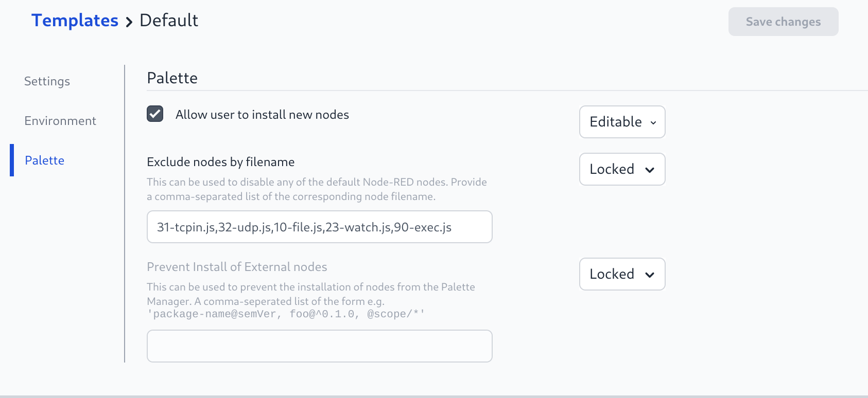Image resolution: width=868 pixels, height=398 pixels.
Task: Click the Prevent Install of External nodes label
Action: 237,267
